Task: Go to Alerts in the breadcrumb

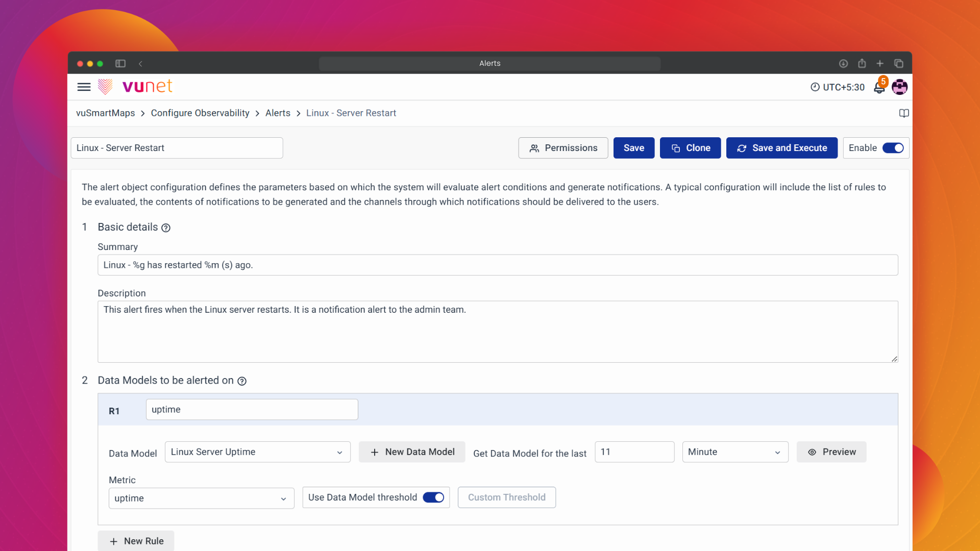Action: click(278, 113)
